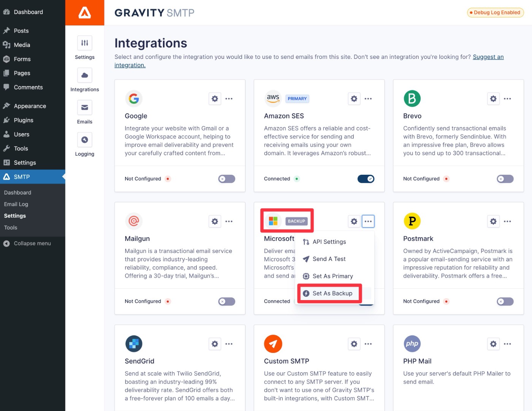Viewport: 532px width, 411px height.
Task: Click the Postmark logo icon
Action: point(412,221)
